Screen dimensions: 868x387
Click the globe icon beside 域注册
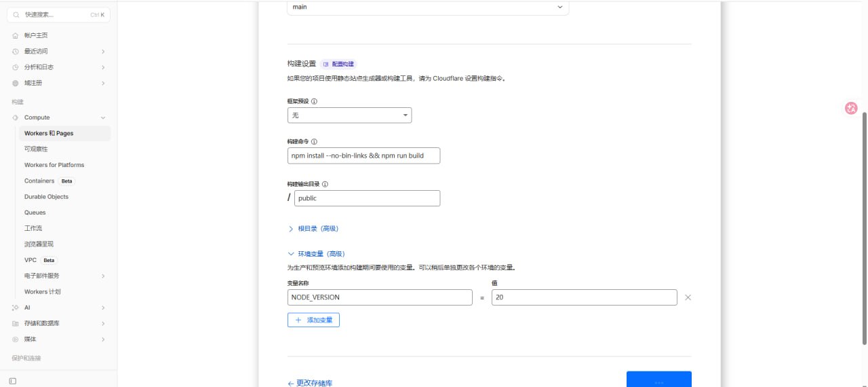click(x=15, y=83)
